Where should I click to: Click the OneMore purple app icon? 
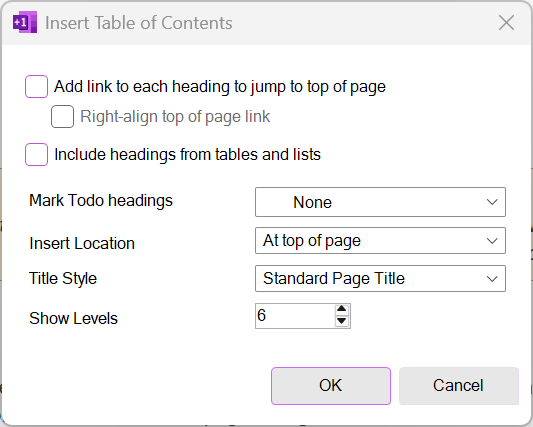coord(25,22)
